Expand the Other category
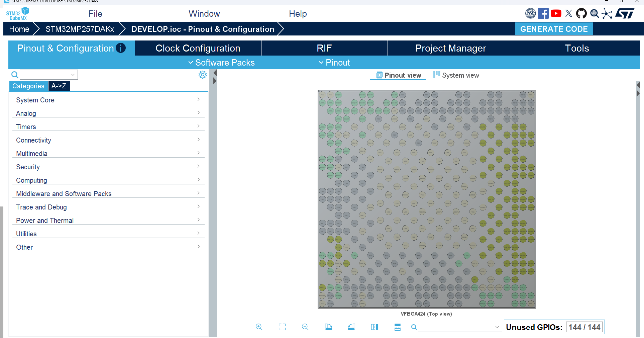 tap(108, 247)
